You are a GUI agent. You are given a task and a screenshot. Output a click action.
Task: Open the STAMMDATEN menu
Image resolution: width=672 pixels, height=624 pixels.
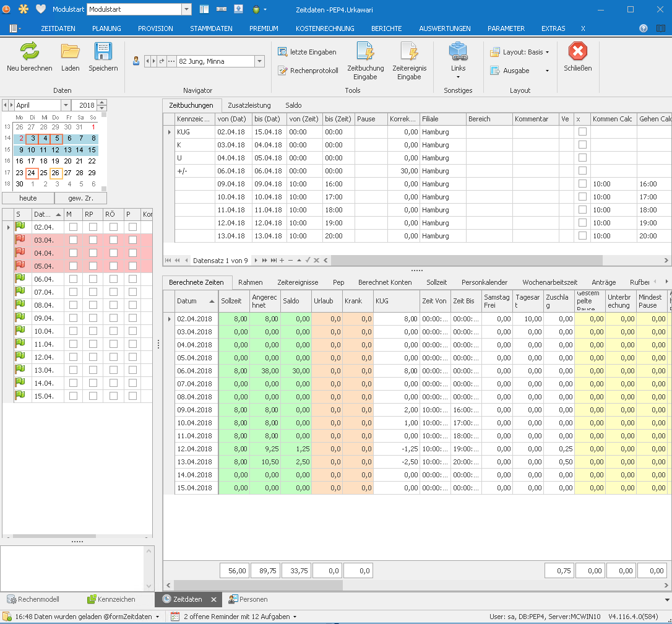pyautogui.click(x=211, y=28)
